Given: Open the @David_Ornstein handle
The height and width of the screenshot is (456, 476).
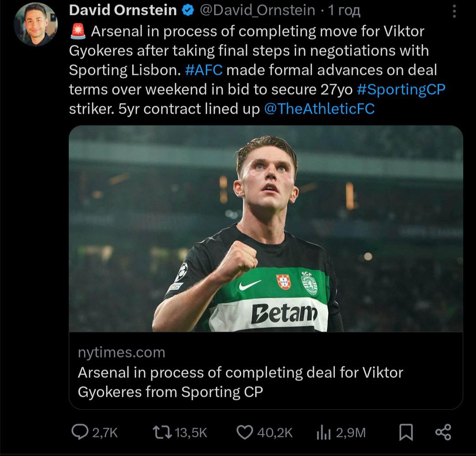Looking at the screenshot, I should click(258, 10).
